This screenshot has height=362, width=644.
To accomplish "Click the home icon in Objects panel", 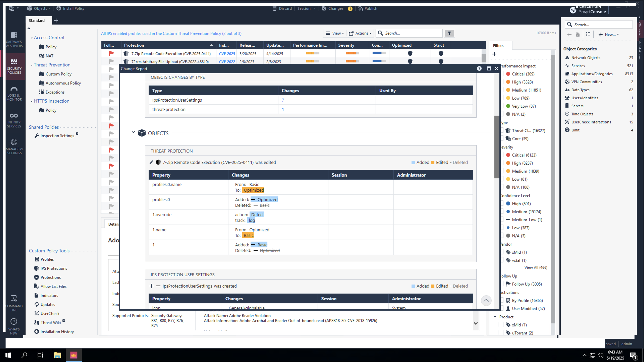I will (x=578, y=35).
